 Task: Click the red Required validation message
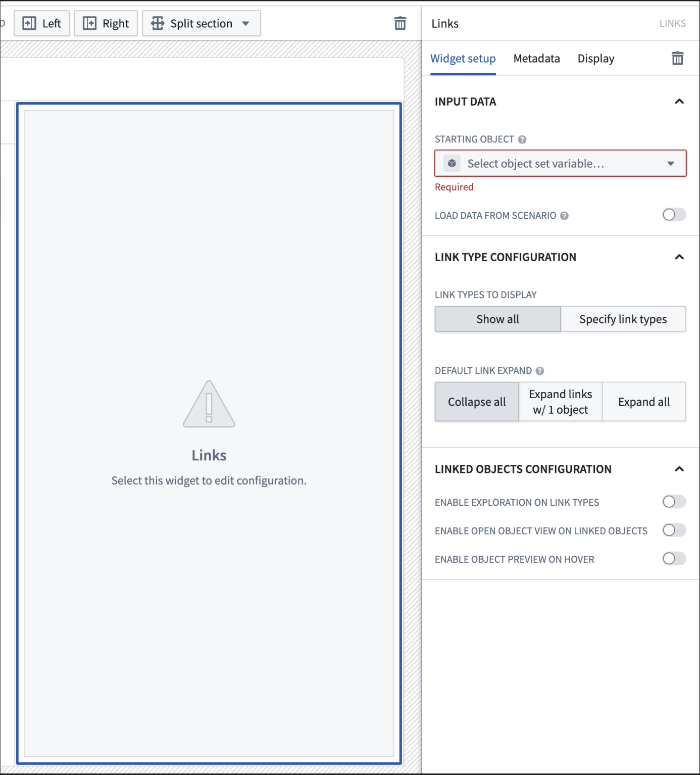pyautogui.click(x=454, y=187)
